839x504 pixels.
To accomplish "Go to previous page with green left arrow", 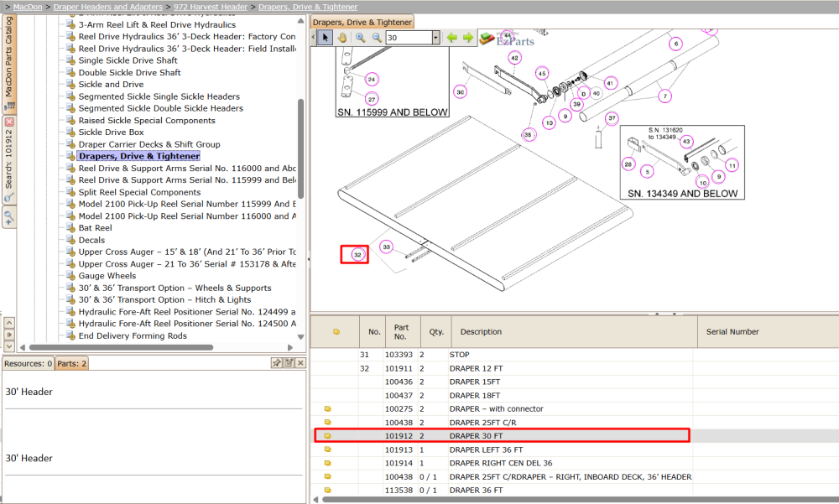I will [452, 38].
